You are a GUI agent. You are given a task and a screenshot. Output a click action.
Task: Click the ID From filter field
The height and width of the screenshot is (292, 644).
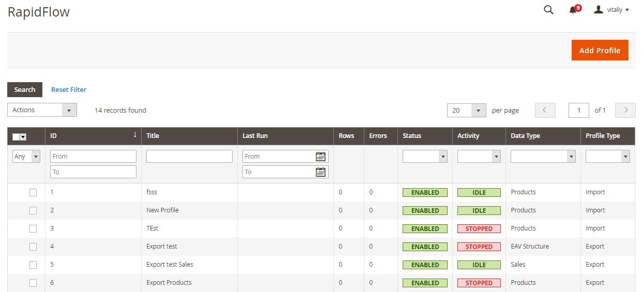(x=93, y=156)
